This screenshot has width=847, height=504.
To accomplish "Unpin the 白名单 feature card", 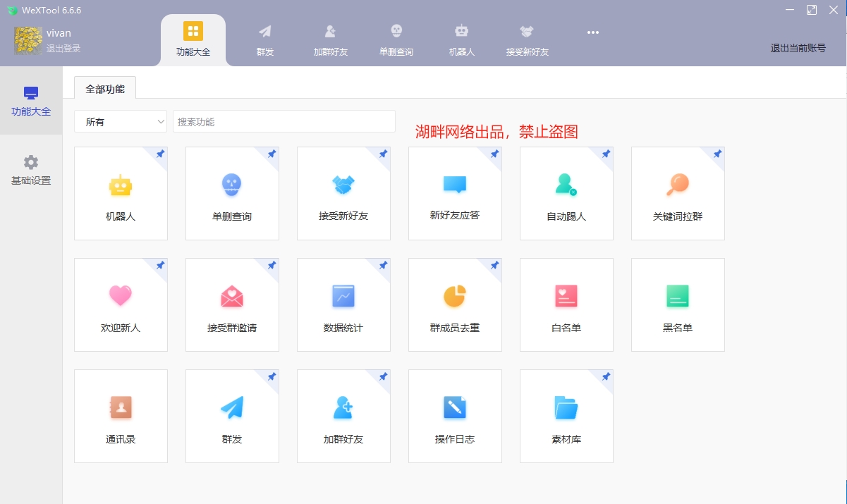I will click(x=605, y=266).
